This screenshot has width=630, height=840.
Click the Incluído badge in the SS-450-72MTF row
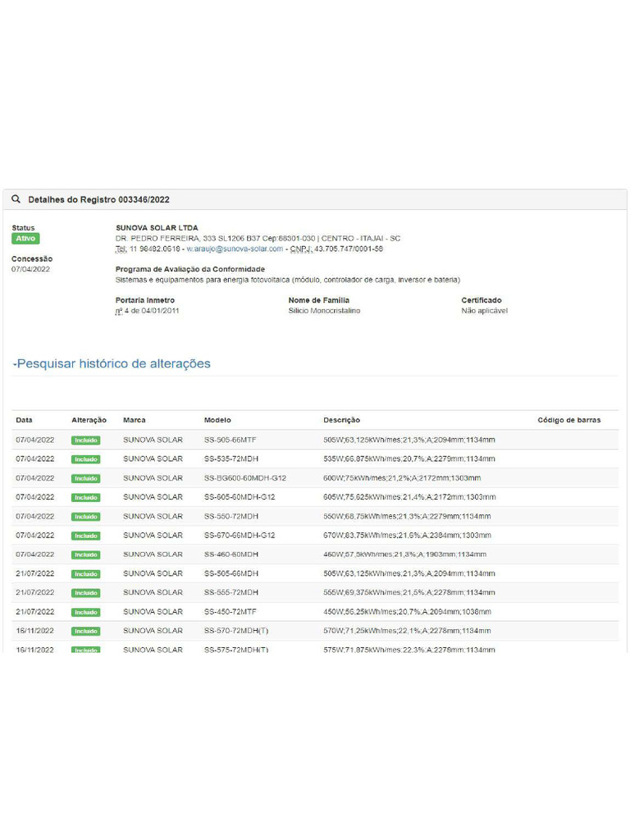point(85,612)
